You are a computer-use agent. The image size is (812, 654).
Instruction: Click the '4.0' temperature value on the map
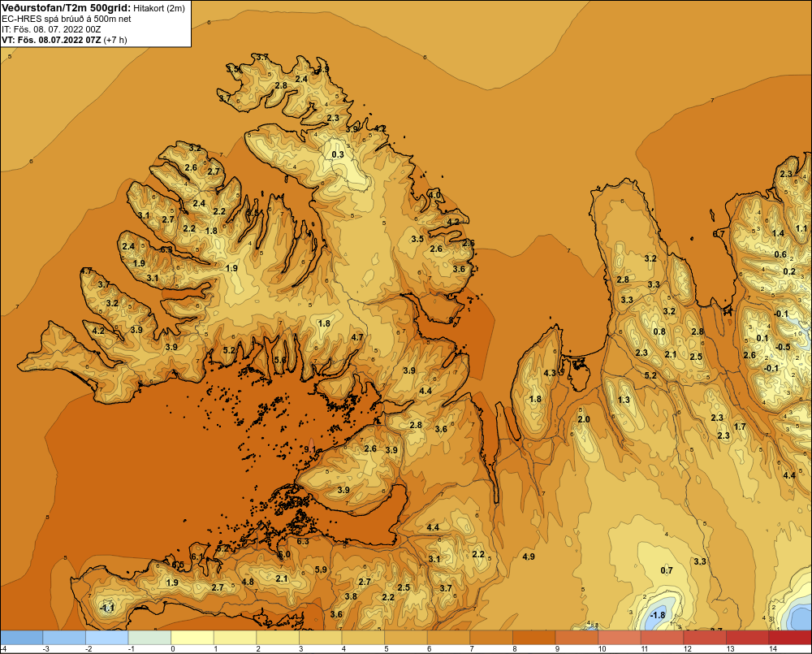pos(434,195)
